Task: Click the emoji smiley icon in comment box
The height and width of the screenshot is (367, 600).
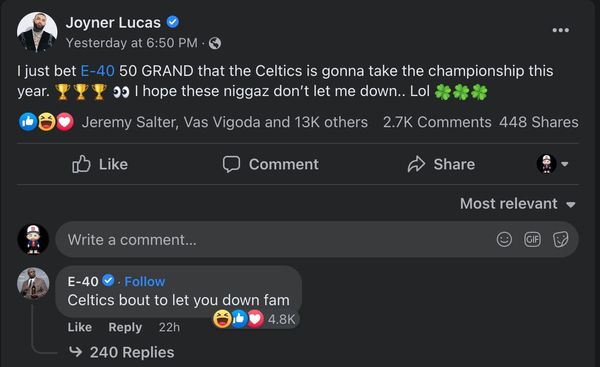Action: (x=504, y=240)
